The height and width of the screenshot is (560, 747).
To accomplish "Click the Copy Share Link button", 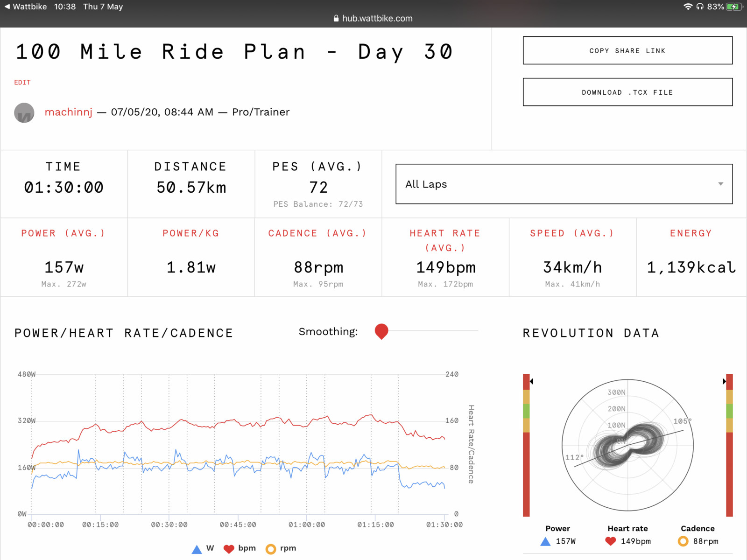I will (x=627, y=50).
